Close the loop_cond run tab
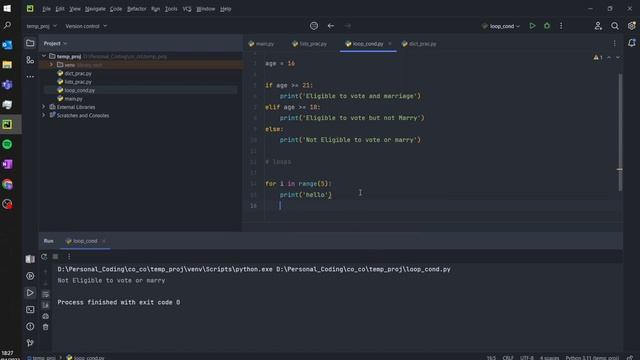640x360 pixels. click(x=104, y=241)
